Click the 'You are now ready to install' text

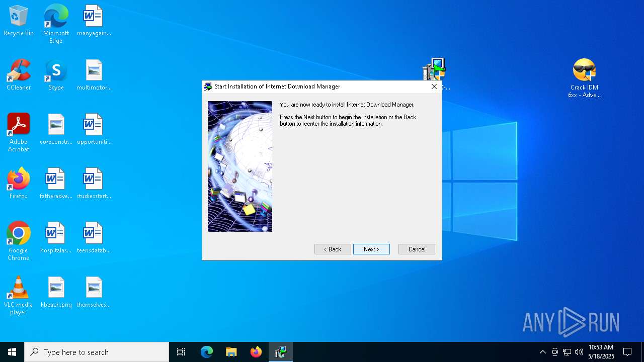(347, 105)
